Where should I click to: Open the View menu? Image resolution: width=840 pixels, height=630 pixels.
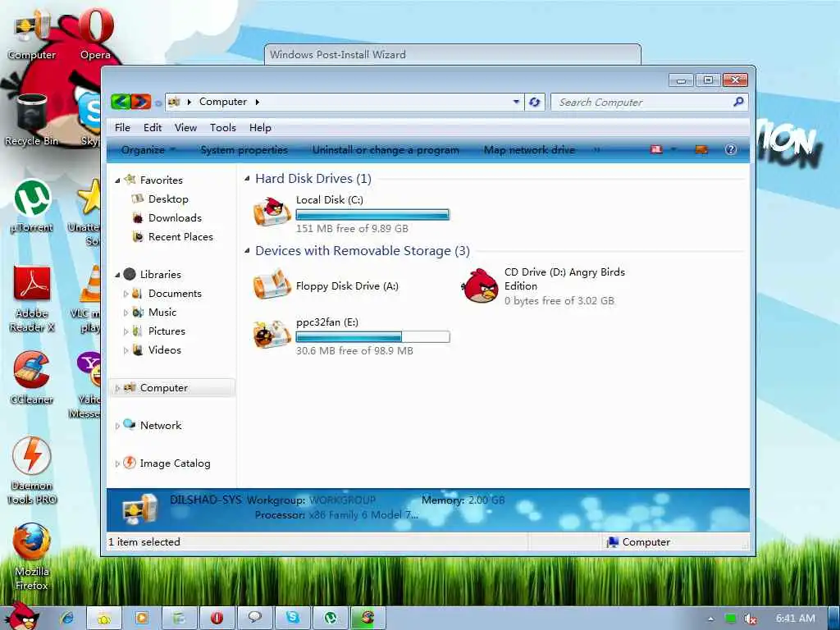pos(185,127)
